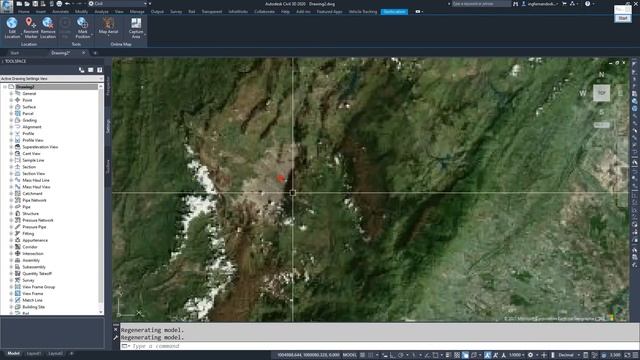
Task: Click the Corridor icon in tree
Action: coord(18,247)
